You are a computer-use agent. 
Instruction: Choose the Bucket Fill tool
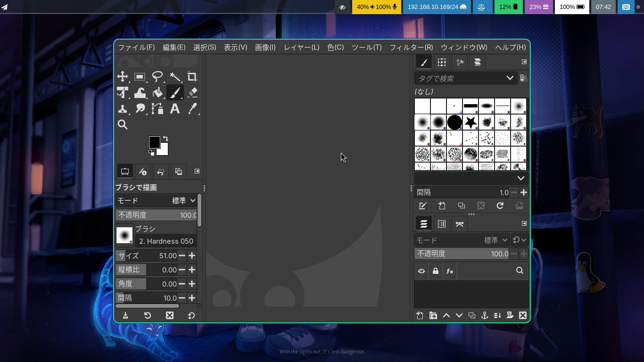[x=157, y=93]
